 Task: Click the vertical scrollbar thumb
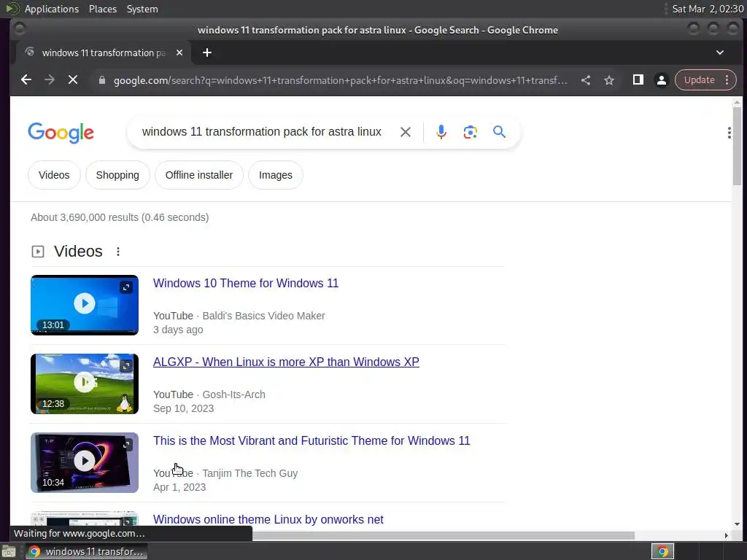[x=737, y=146]
